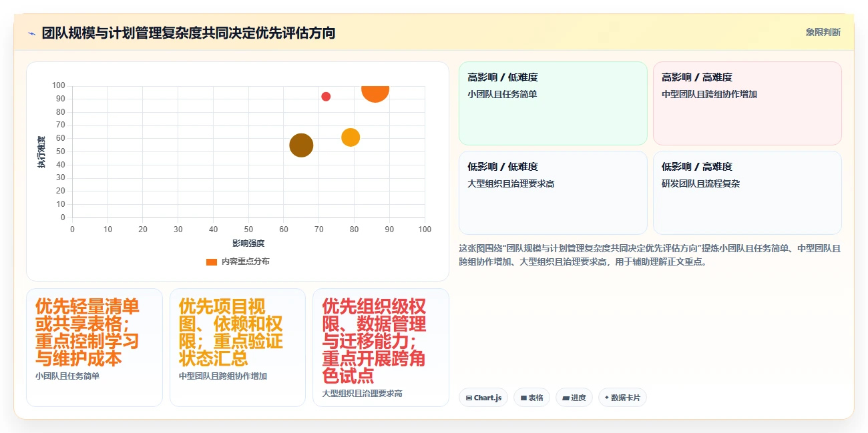
Task: Click the page title 团队规模与计划管理复杂度
Action: (x=188, y=33)
